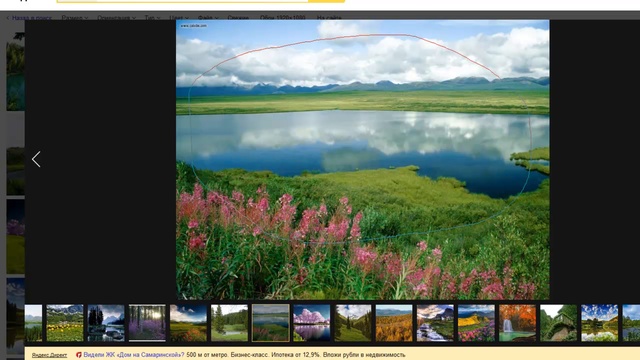
Task: Select thumbnail of cascading mountain stream
Action: (x=435, y=323)
